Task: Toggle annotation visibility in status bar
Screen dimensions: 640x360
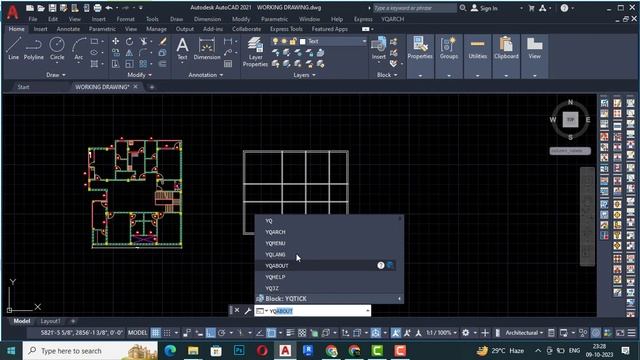Action: 396,333
